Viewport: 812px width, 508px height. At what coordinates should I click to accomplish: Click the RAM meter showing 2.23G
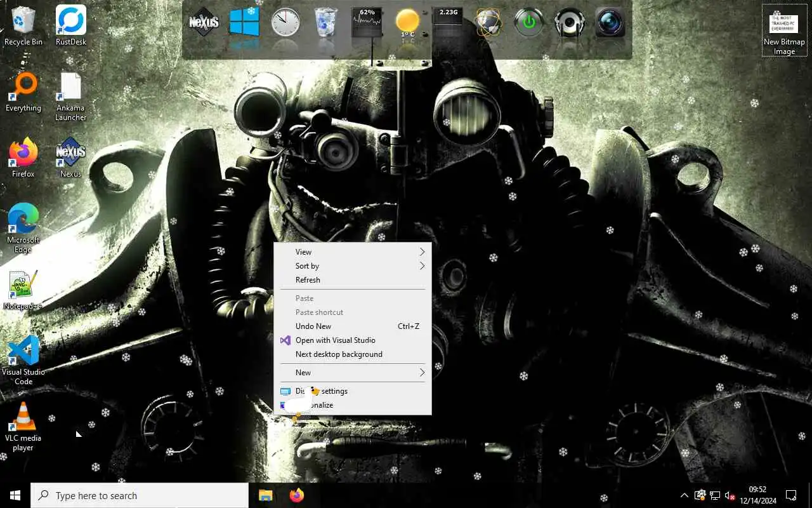(x=448, y=23)
